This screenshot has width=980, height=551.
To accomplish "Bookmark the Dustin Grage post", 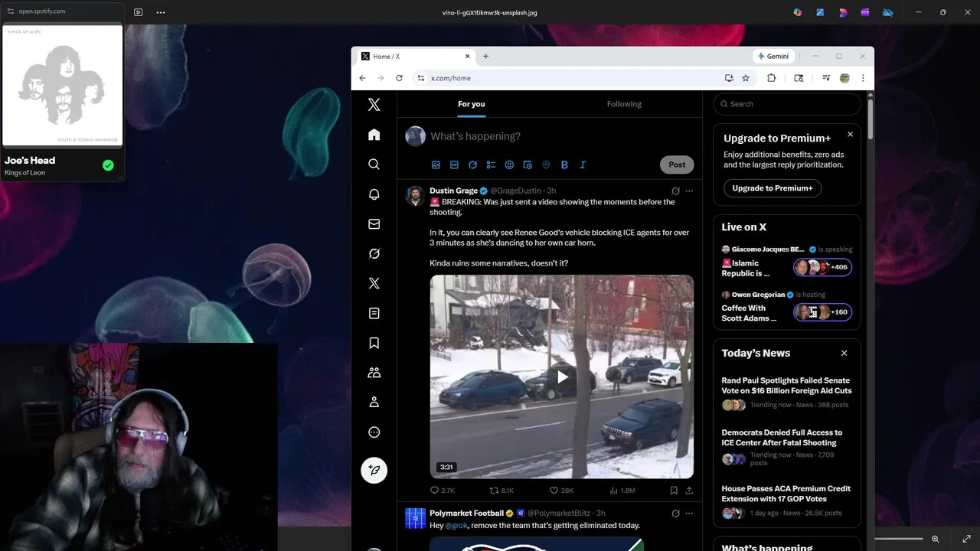I will pos(674,491).
